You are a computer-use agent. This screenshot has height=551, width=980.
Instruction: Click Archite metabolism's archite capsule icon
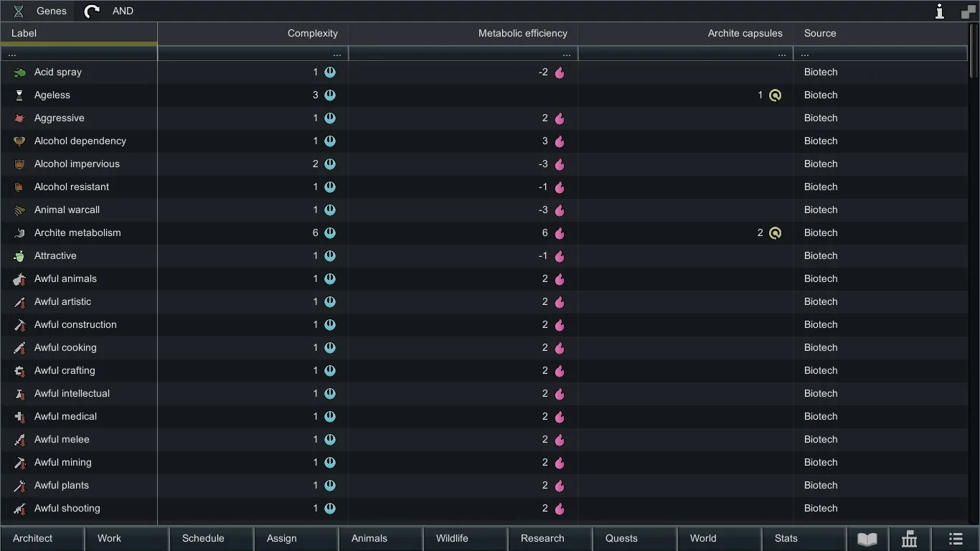(x=775, y=233)
